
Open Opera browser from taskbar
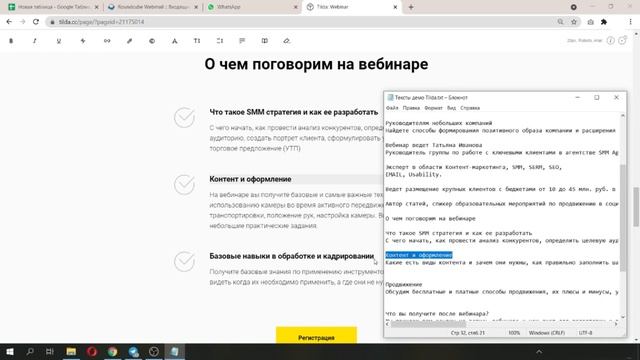pyautogui.click(x=92, y=351)
